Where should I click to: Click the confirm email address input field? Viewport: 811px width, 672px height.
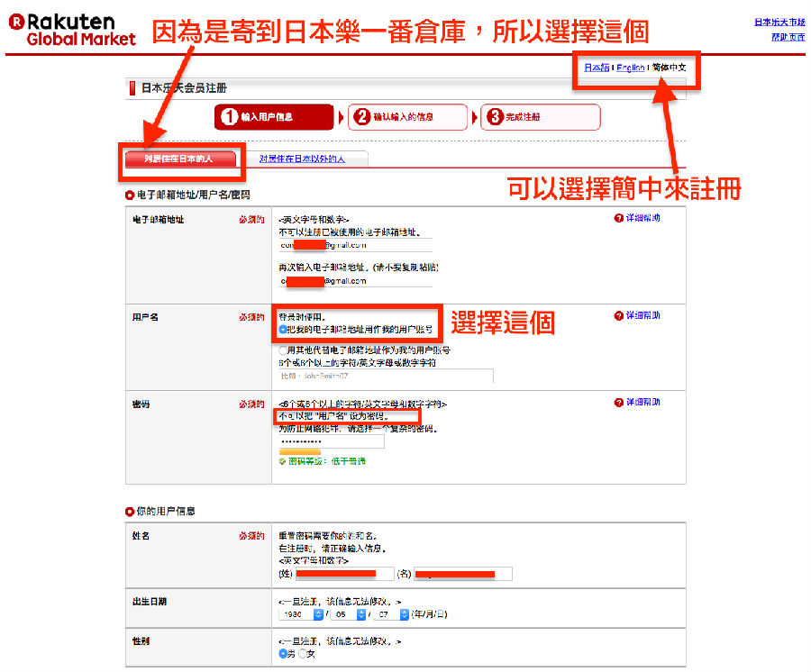[355, 281]
